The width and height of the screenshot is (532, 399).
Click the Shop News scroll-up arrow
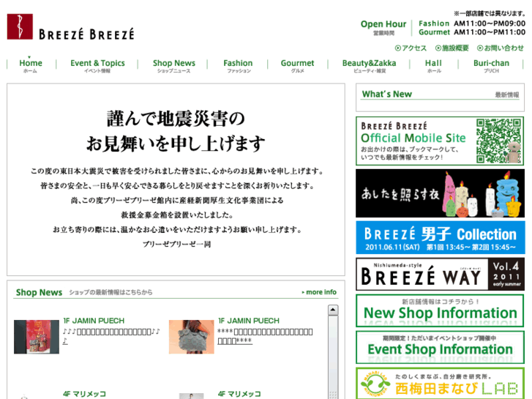click(333, 310)
